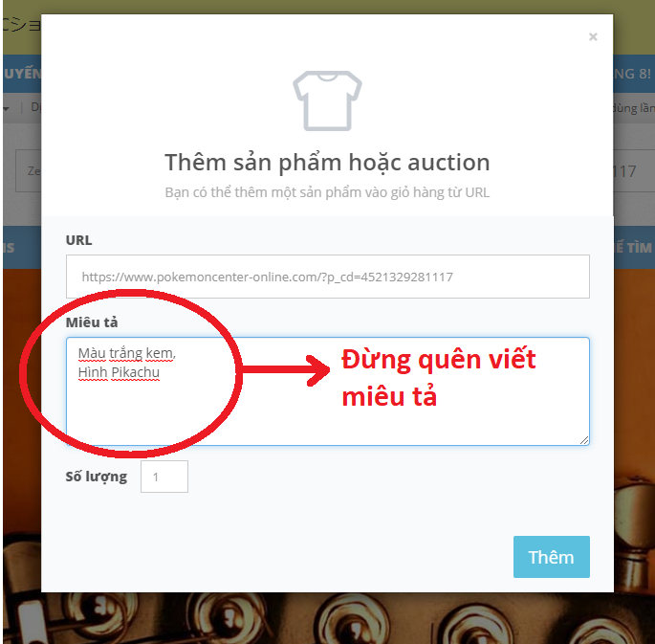
Task: Click the t-shirt product icon
Action: (327, 100)
